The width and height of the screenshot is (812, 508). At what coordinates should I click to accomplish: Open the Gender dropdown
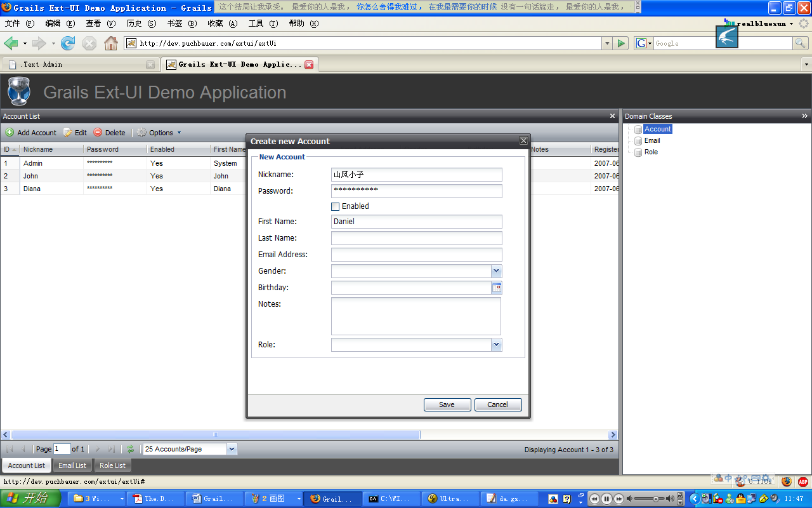click(x=497, y=271)
